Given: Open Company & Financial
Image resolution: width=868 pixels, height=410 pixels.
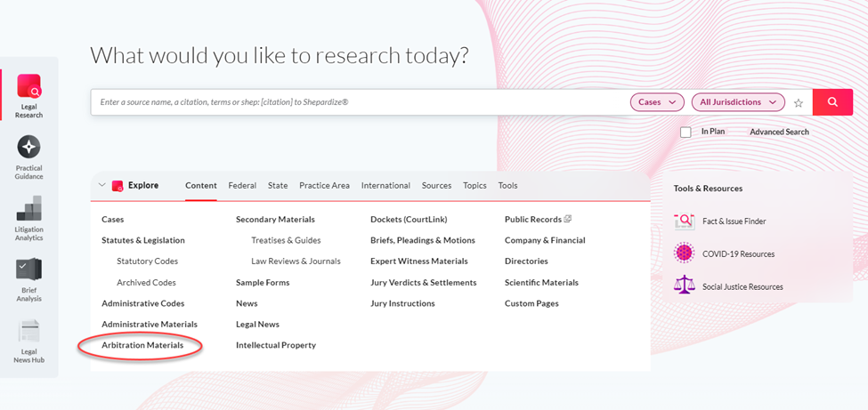Looking at the screenshot, I should point(545,241).
